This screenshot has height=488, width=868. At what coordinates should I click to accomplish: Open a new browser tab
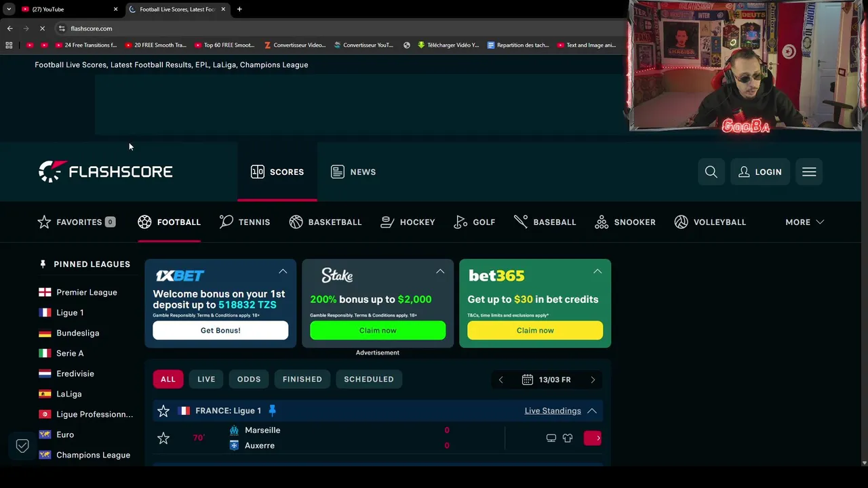coord(239,9)
